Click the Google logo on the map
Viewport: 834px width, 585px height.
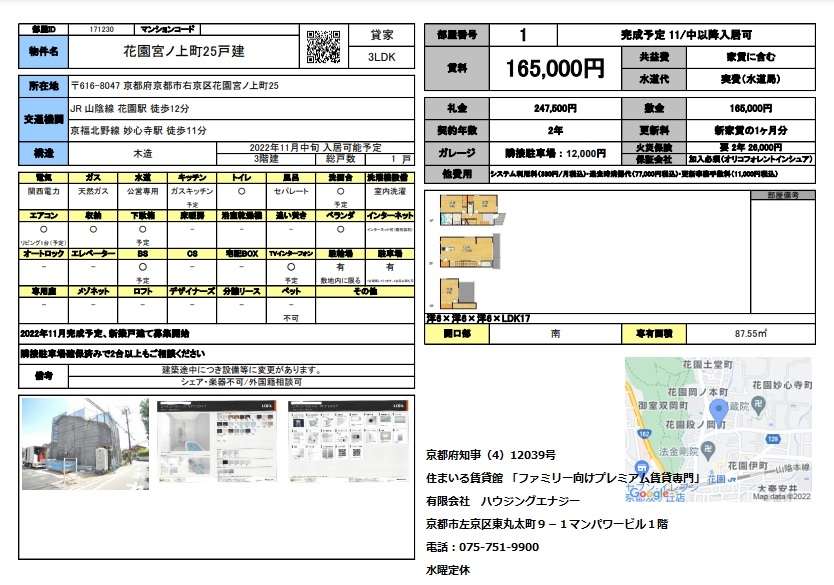651,493
